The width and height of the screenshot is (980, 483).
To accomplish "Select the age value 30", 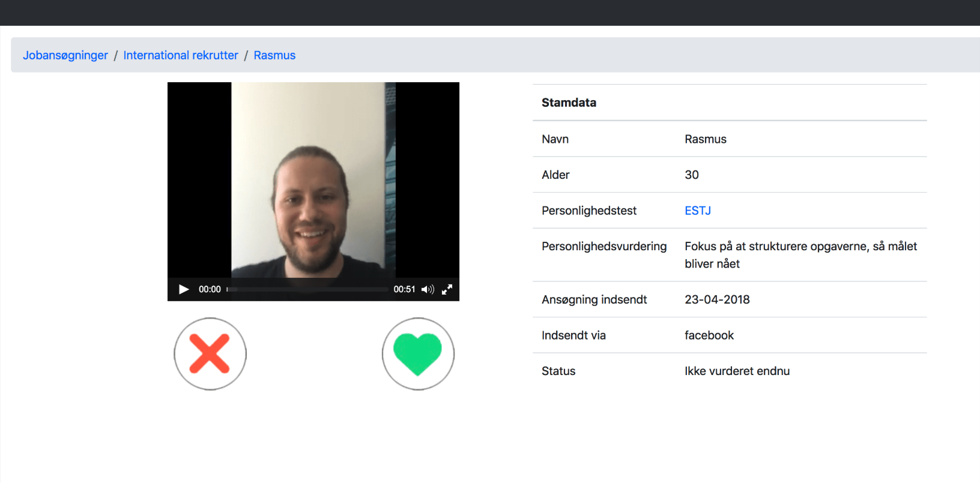I will 692,175.
